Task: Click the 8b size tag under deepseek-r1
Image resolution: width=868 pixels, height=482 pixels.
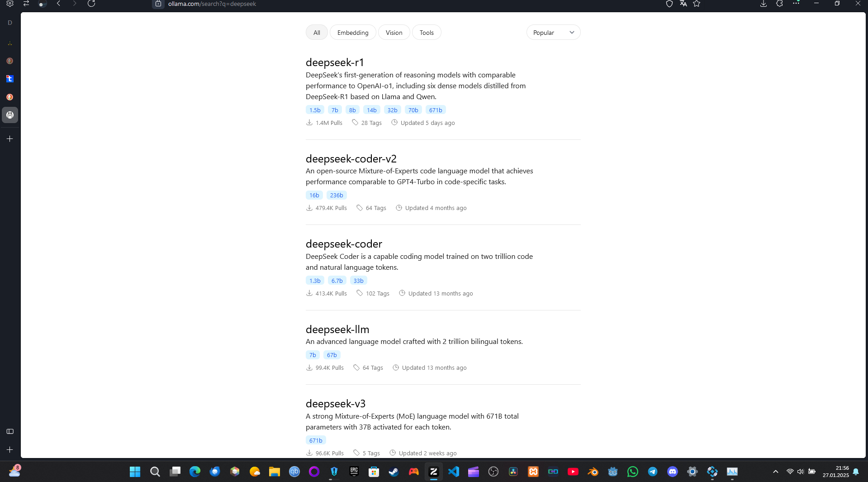Action: (x=352, y=110)
